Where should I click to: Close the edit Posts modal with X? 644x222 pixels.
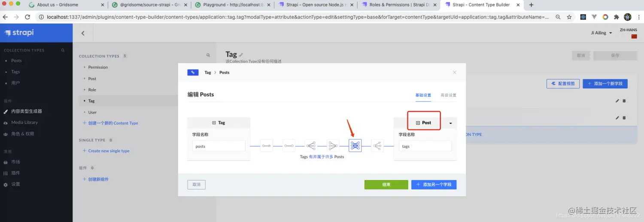click(x=455, y=72)
